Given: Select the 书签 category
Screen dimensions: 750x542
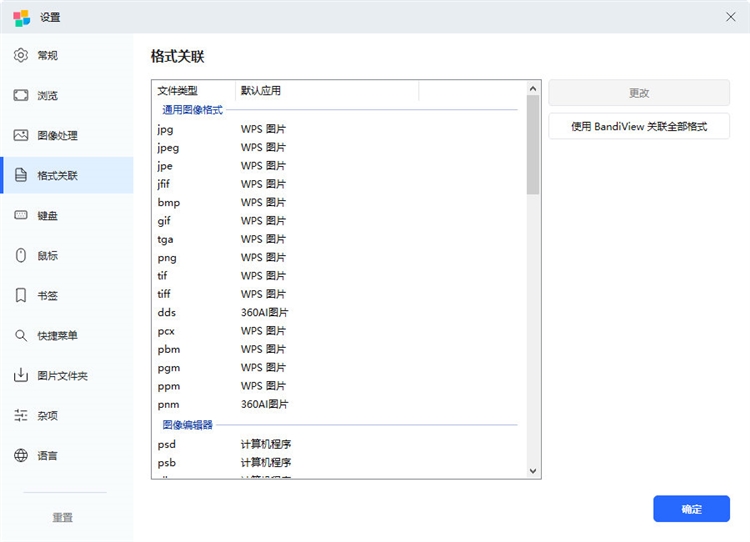Looking at the screenshot, I should pyautogui.click(x=67, y=295).
